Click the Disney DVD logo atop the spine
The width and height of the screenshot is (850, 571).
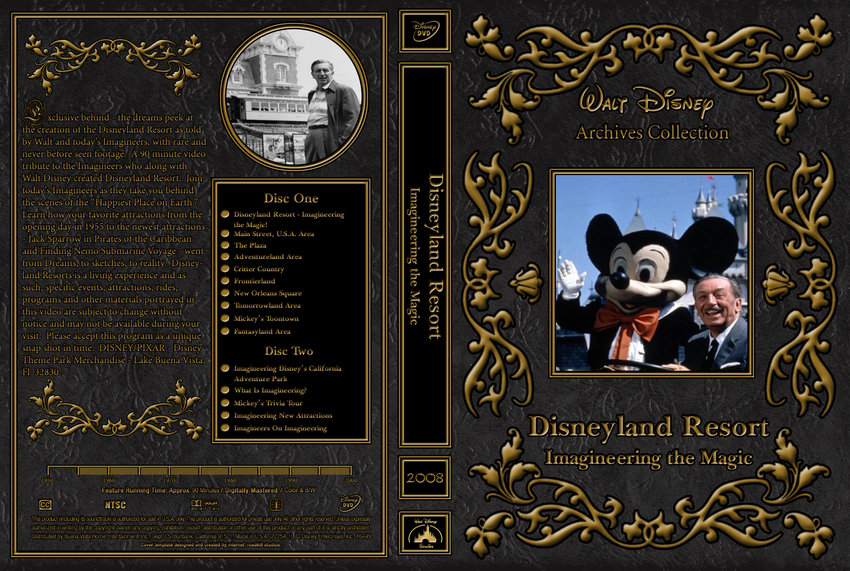(425, 31)
